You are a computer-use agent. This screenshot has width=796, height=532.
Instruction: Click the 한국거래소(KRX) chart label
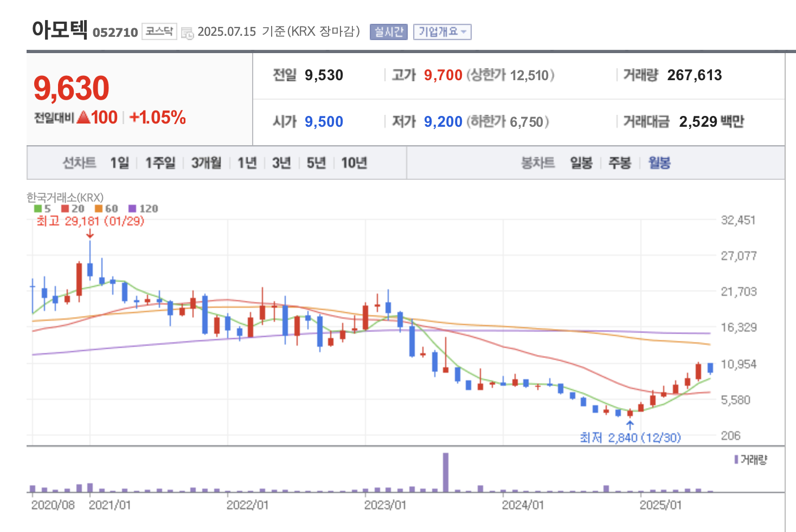pos(65,197)
